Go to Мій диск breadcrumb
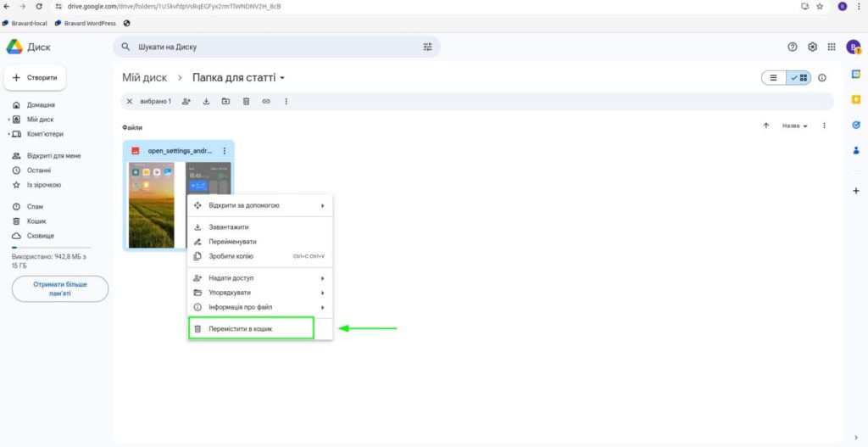The width and height of the screenshot is (868, 447). pos(144,78)
